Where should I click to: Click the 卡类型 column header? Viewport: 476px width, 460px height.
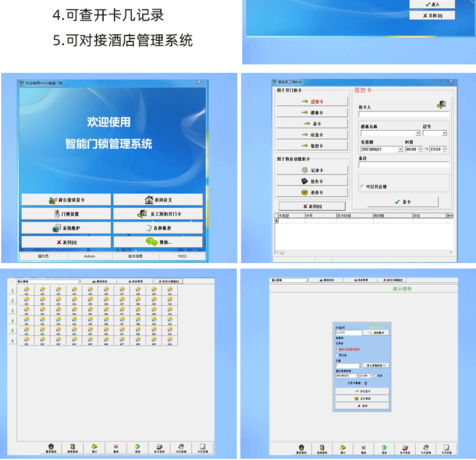(292, 216)
